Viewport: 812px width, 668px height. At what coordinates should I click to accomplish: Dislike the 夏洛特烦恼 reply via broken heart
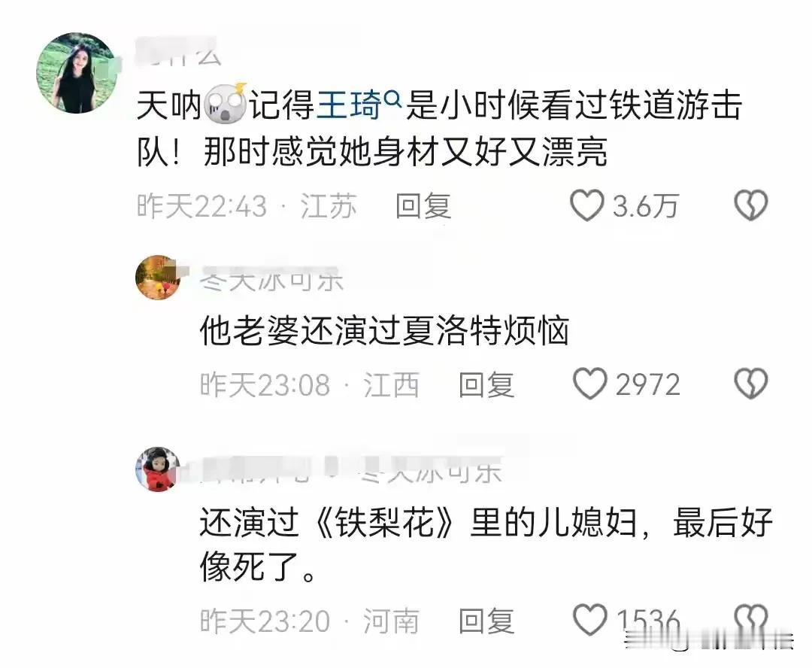point(751,384)
